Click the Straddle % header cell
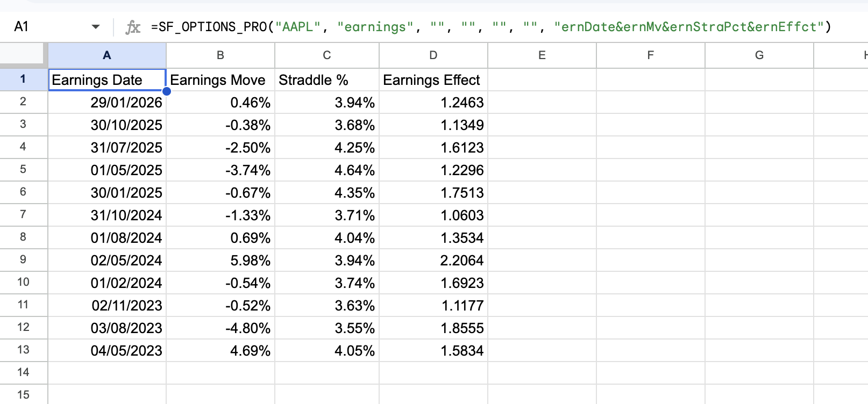 point(327,80)
